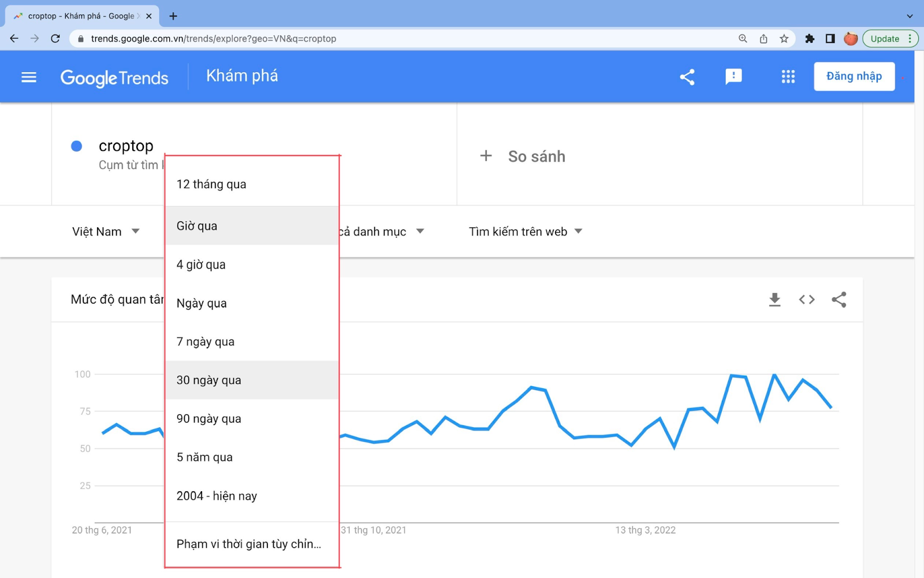Click the Khám phá header title
This screenshot has width=924, height=578.
[242, 76]
